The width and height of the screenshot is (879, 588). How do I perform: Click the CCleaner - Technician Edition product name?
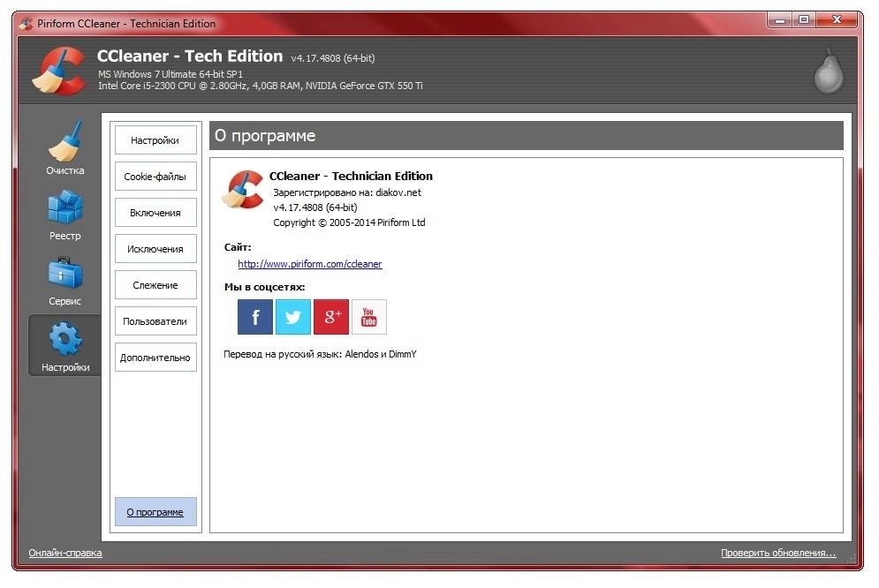351,176
